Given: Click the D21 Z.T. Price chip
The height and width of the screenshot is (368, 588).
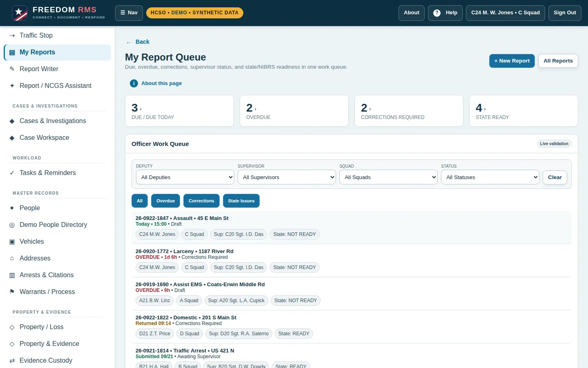Looking at the screenshot, I should (x=154, y=334).
